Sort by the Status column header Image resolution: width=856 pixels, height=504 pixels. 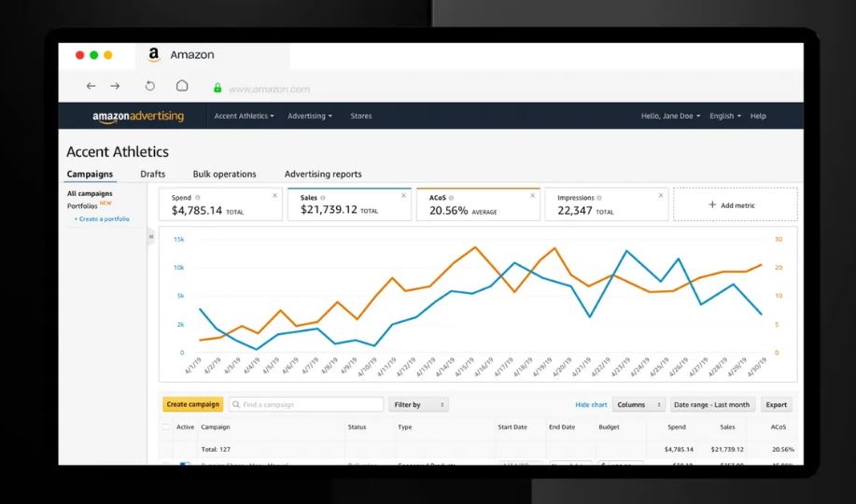tap(357, 427)
